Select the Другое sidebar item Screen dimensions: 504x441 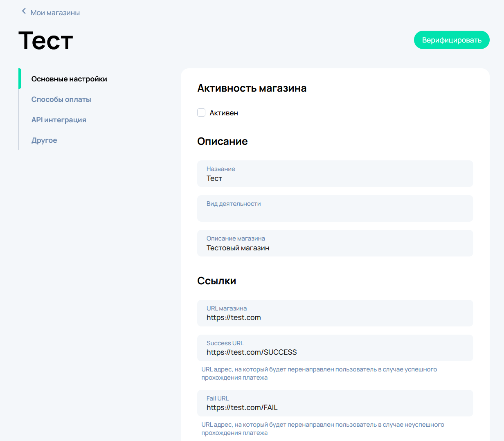pos(44,140)
